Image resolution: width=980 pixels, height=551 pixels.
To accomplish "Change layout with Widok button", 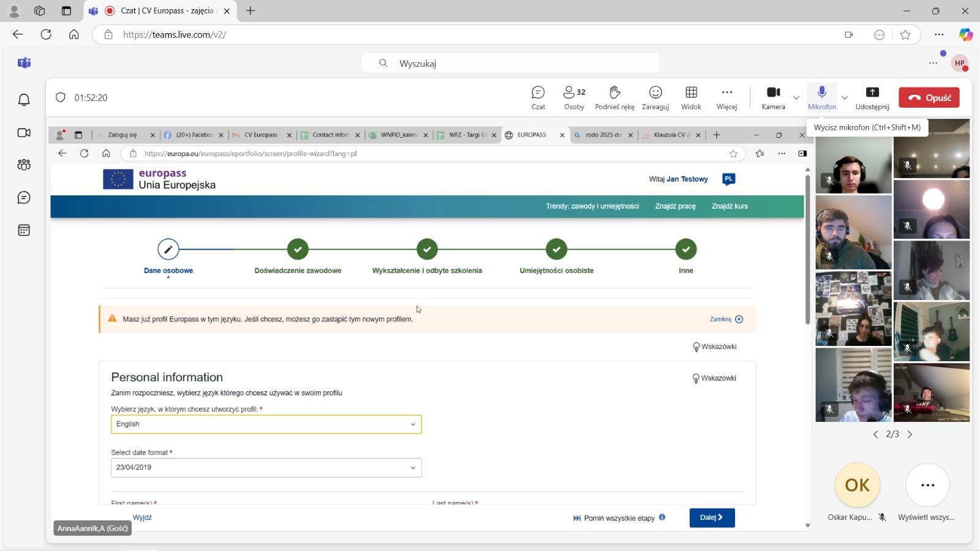I will coord(691,98).
